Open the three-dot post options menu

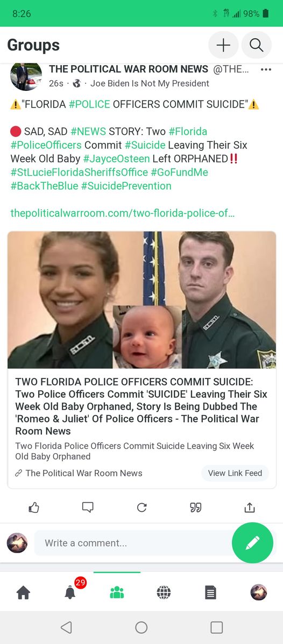(x=266, y=69)
